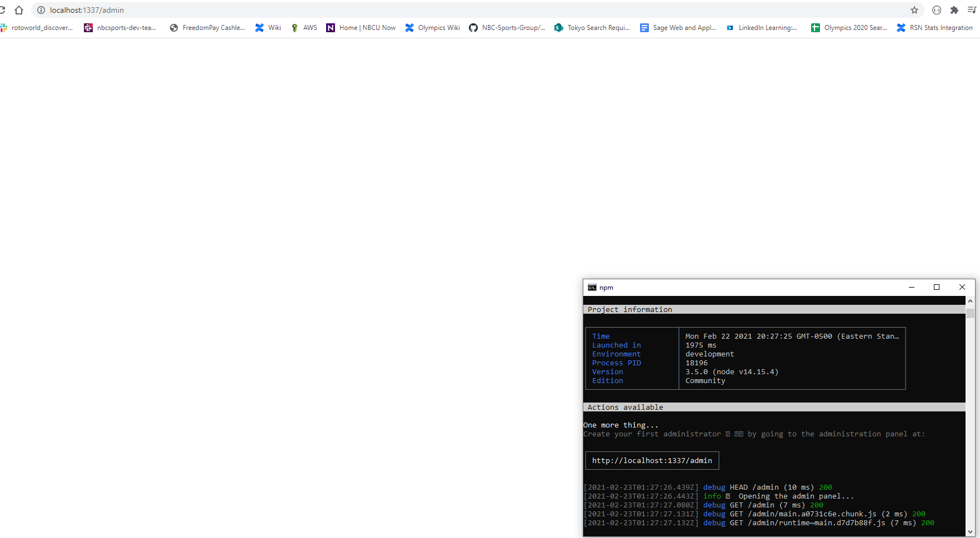Open the Tokyo Search Requirements bookmark

point(592,28)
